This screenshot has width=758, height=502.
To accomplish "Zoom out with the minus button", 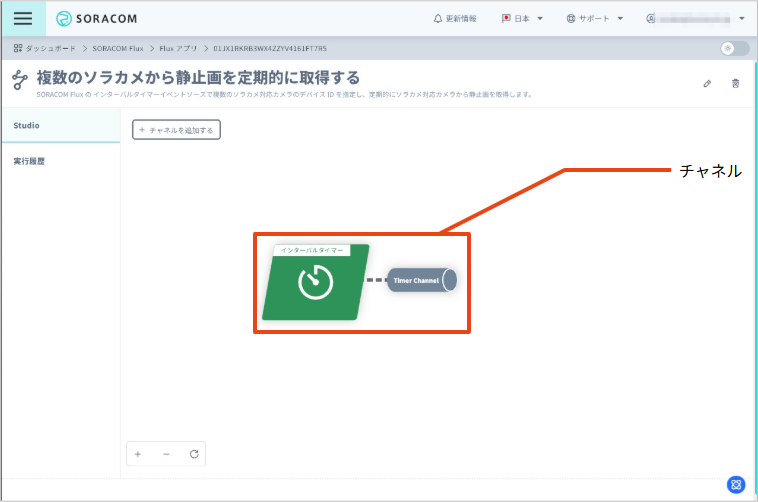I will (166, 454).
